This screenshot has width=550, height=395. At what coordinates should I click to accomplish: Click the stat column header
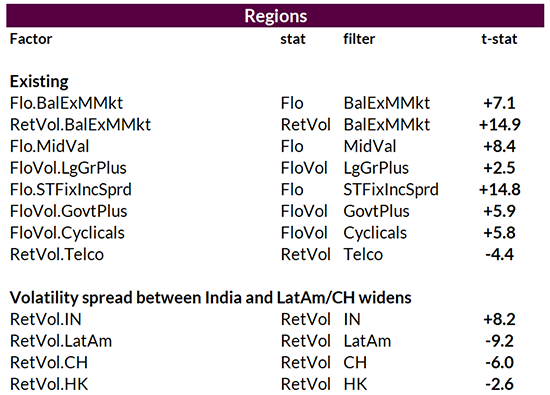coord(293,39)
